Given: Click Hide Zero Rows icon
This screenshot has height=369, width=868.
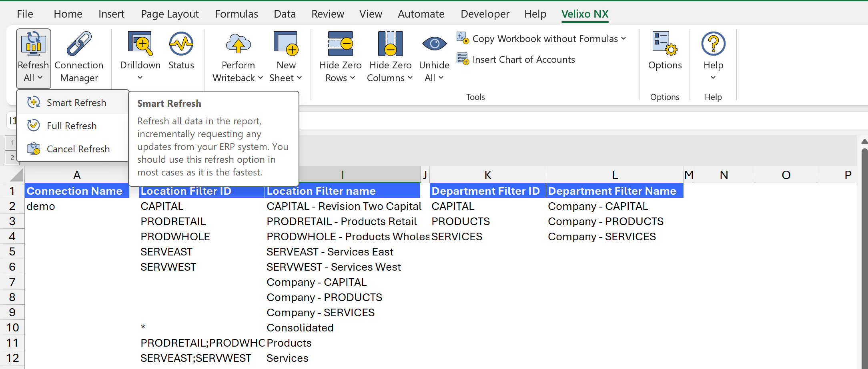Looking at the screenshot, I should coord(340,44).
